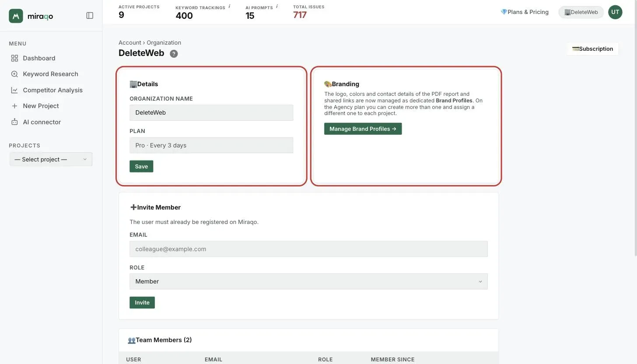This screenshot has width=637, height=364.
Task: Click the Keyword Trackings value 400
Action: click(184, 16)
